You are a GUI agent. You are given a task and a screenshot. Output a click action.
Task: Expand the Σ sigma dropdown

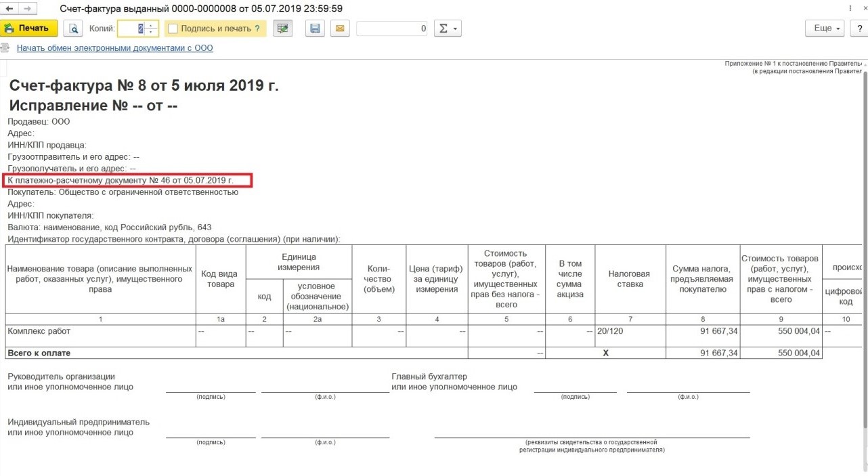pos(447,28)
